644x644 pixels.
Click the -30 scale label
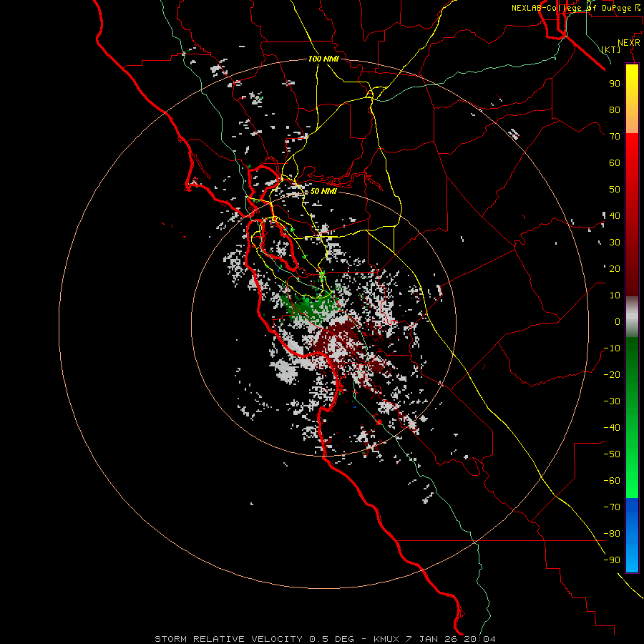tap(612, 401)
